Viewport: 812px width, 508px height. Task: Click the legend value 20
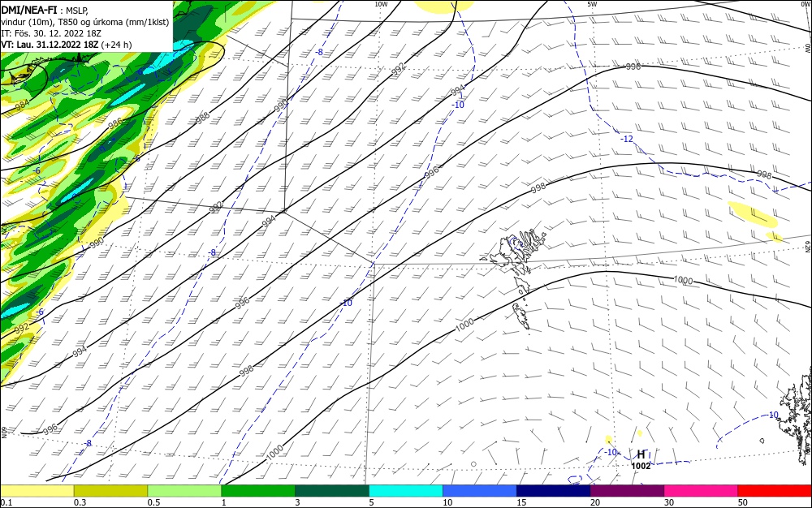(x=595, y=503)
